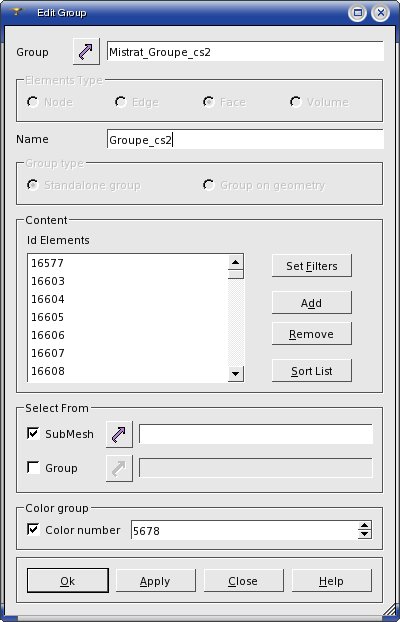
Task: Click the scroll up arrow of the Id Elements list
Action: [236, 262]
